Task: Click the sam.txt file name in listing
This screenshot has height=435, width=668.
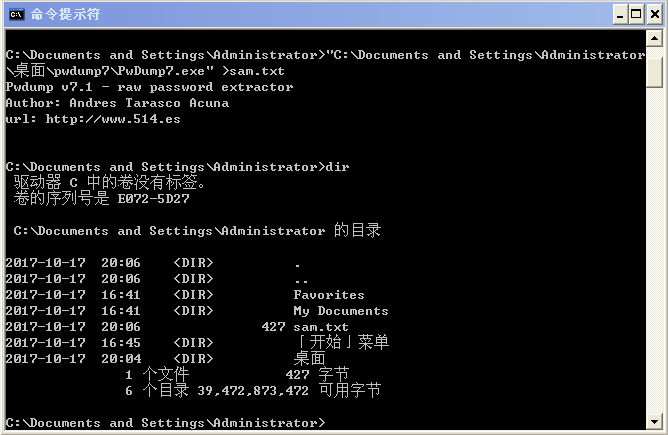Action: 321,327
